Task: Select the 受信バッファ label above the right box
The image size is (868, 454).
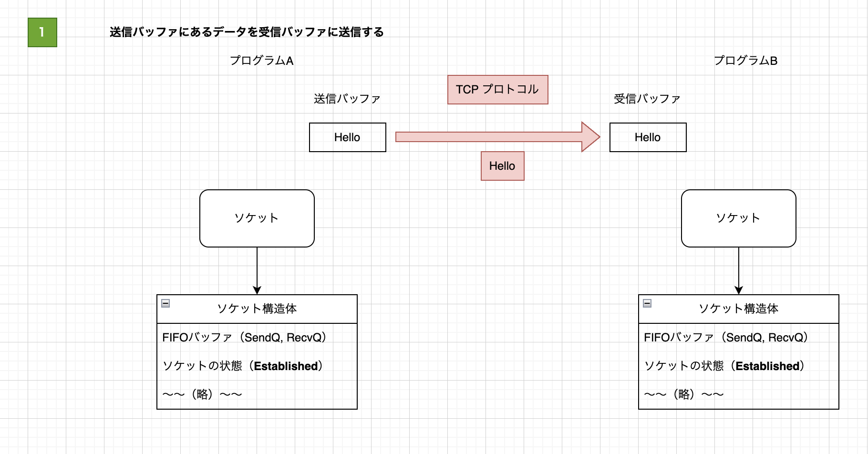Action: tap(647, 98)
